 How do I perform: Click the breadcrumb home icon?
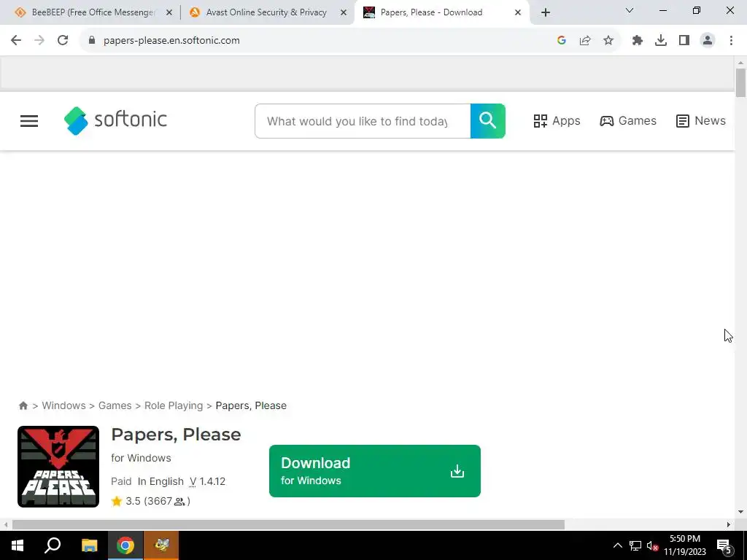click(x=23, y=405)
